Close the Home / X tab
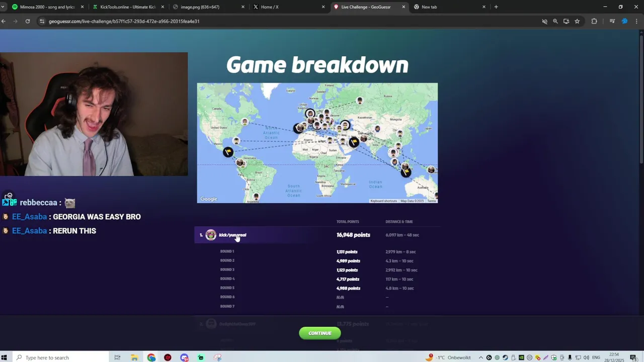644x362 pixels. point(324,7)
